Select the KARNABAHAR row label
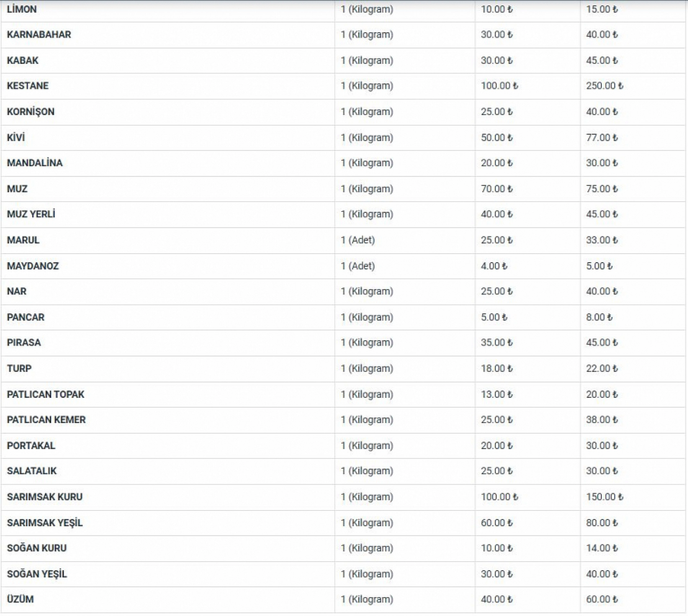The image size is (688, 616). point(39,34)
